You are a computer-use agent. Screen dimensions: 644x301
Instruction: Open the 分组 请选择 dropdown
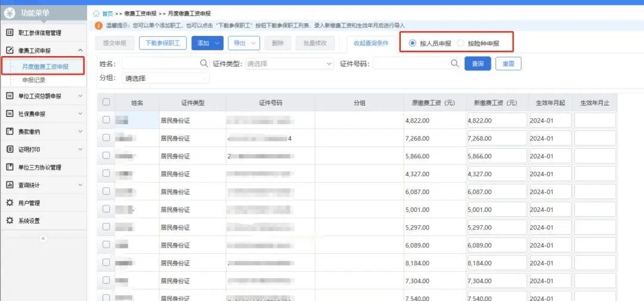coord(166,78)
